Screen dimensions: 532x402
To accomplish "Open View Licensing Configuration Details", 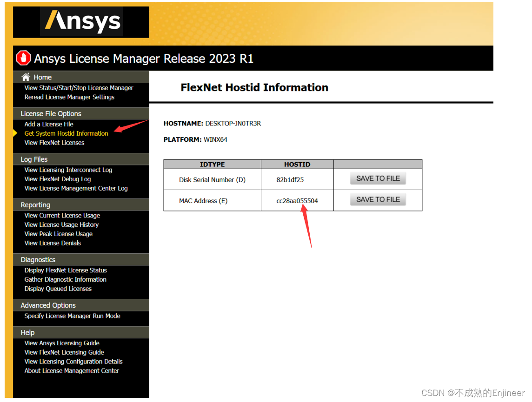I will pos(73,362).
